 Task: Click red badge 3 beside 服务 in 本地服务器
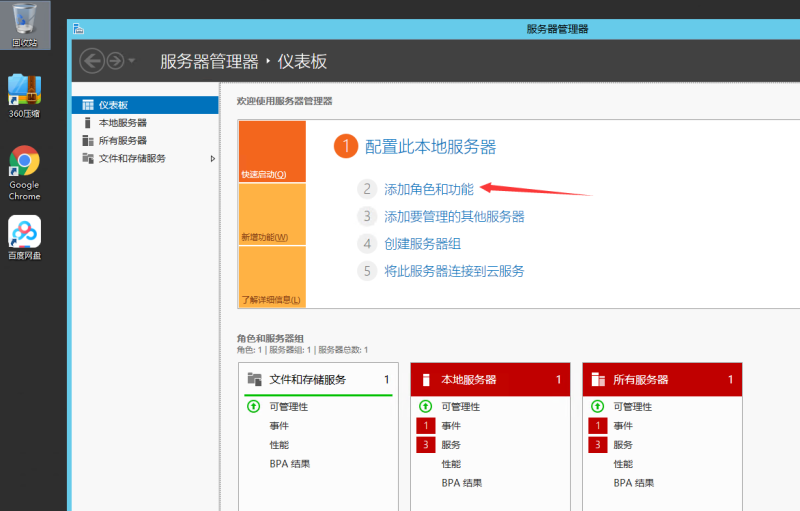(x=426, y=445)
